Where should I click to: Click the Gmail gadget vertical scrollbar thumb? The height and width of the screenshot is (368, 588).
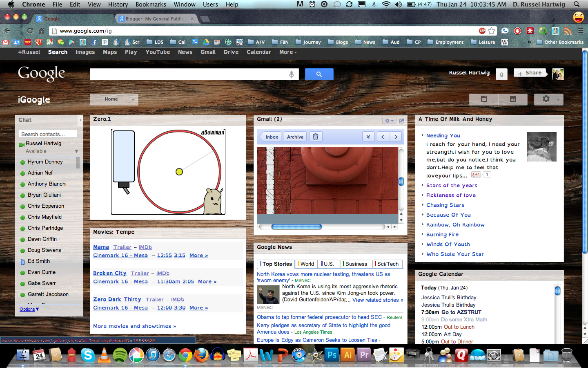coord(401,181)
